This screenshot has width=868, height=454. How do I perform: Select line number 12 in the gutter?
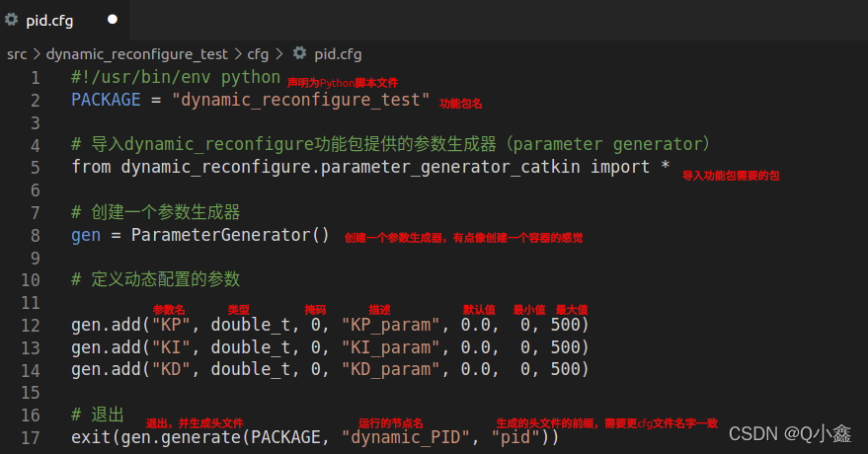coord(31,325)
